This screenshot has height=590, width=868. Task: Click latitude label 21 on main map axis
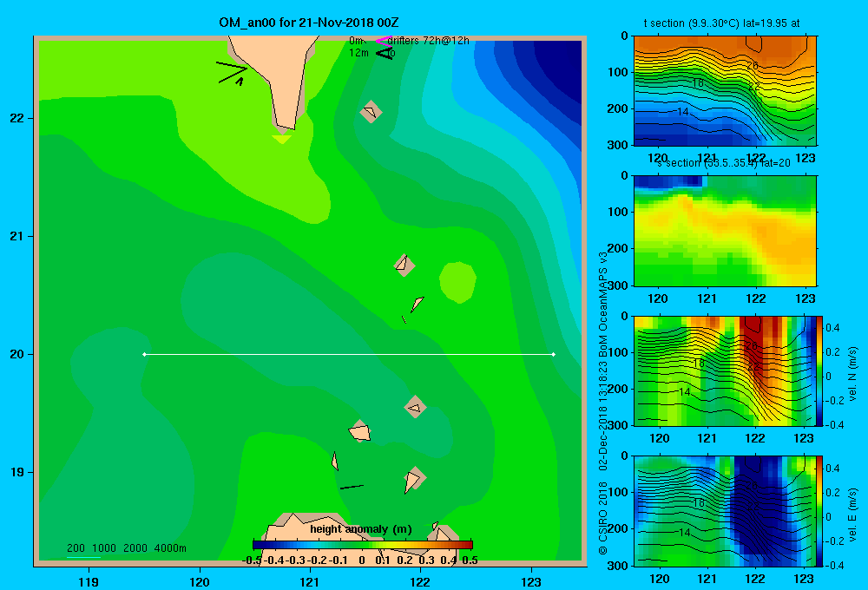[x=16, y=236]
